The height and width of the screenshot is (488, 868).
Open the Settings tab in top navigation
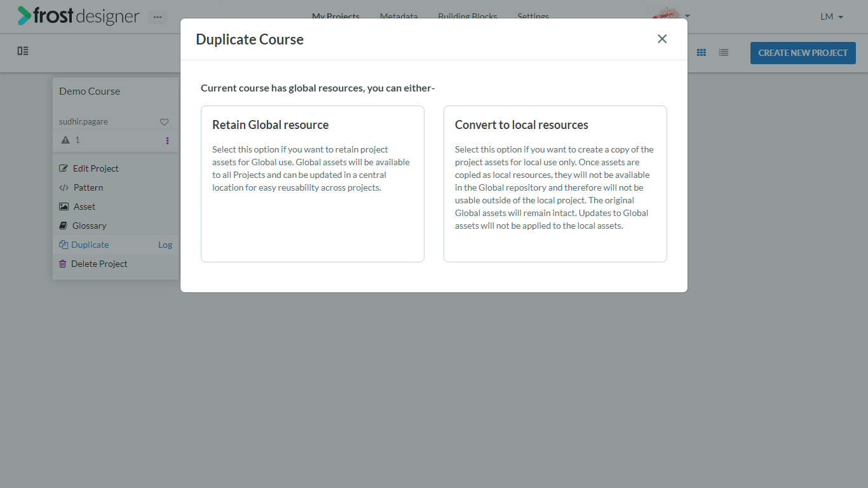[533, 17]
